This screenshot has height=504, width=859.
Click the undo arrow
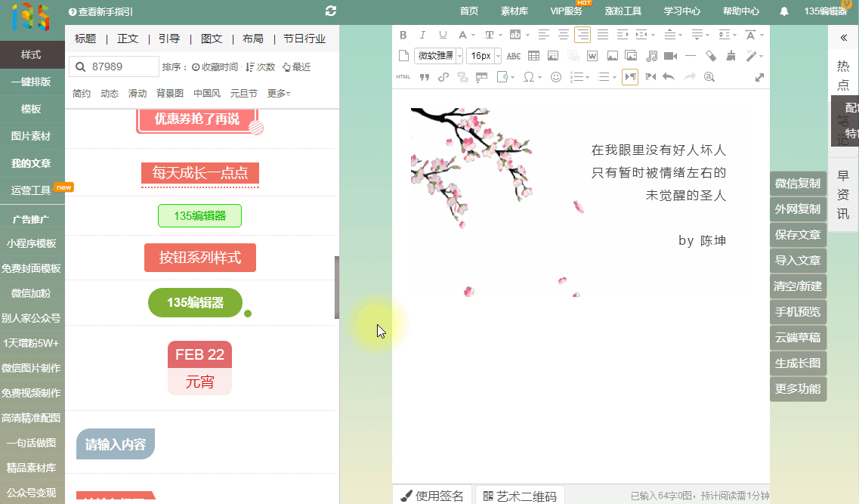click(668, 76)
